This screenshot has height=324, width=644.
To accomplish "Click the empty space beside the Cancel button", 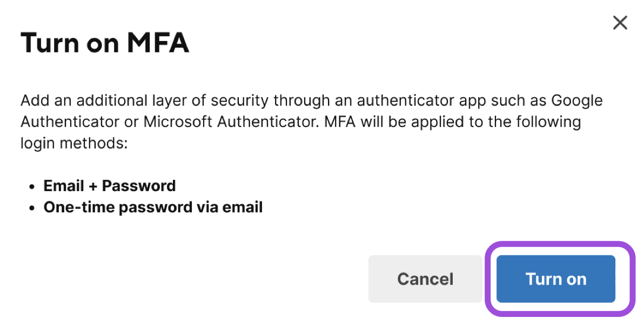I will (216, 279).
